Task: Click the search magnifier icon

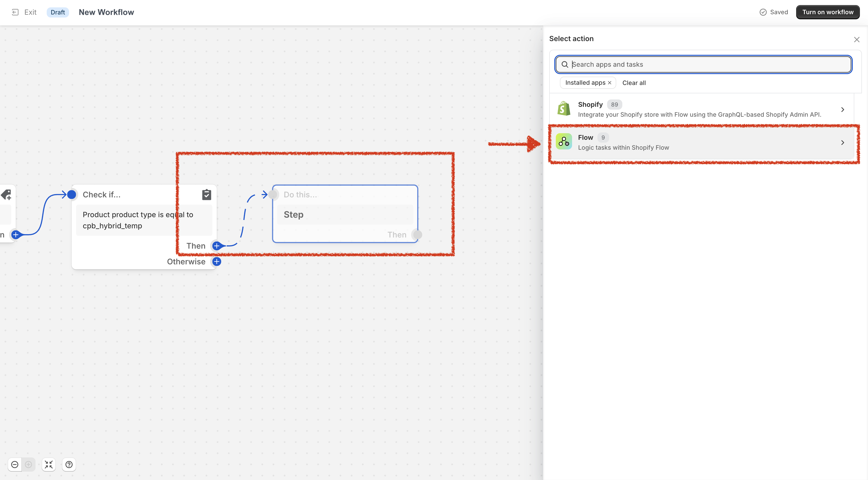Action: click(x=565, y=65)
